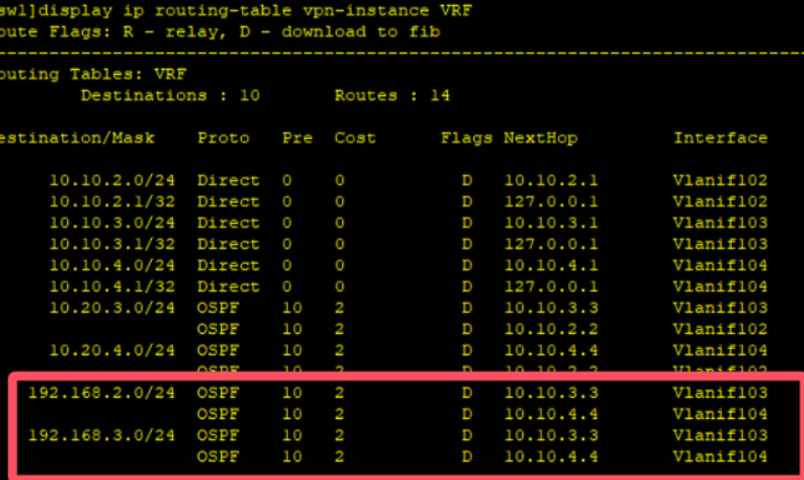The image size is (804, 480).
Task: Click 'OSPF' protocol in the 192.168.2.0/24 row
Action: point(218,393)
